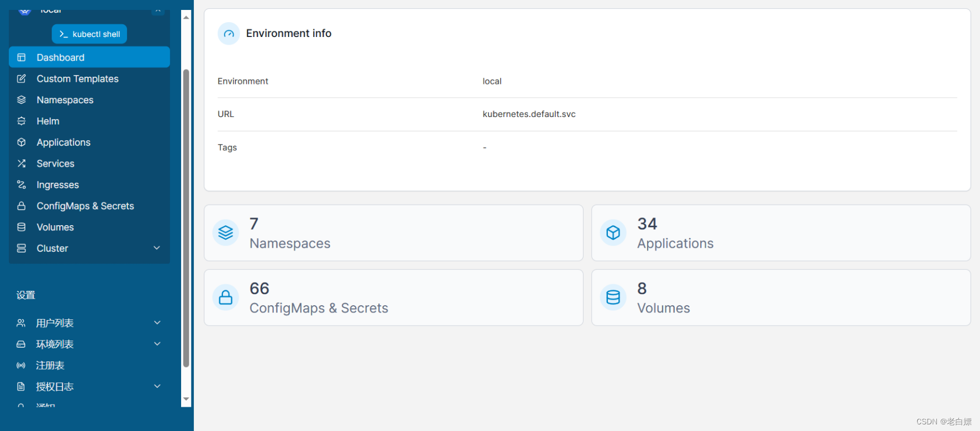Click the Services shuffle icon
This screenshot has height=431, width=980.
click(x=22, y=163)
